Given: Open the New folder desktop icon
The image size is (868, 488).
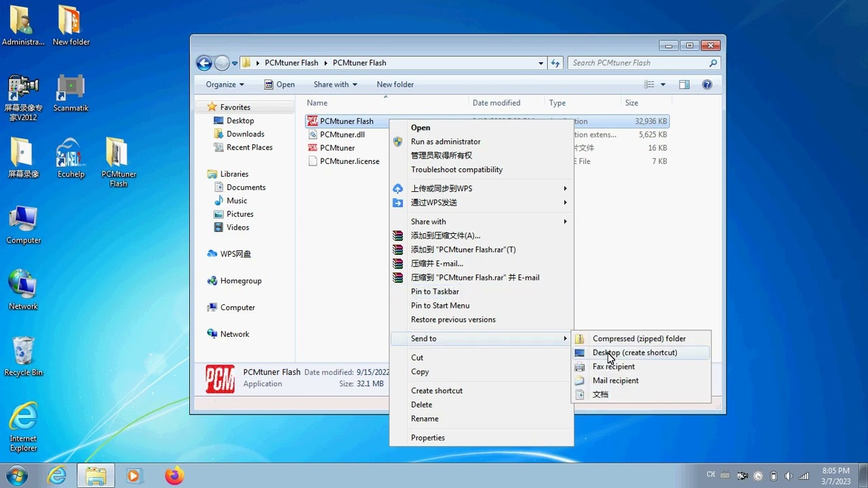Looking at the screenshot, I should pyautogui.click(x=71, y=26).
